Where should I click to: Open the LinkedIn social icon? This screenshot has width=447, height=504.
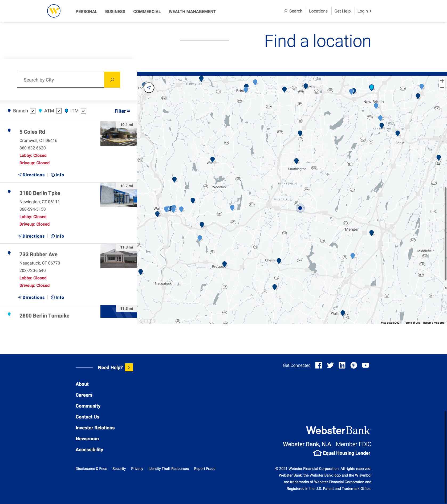[342, 365]
